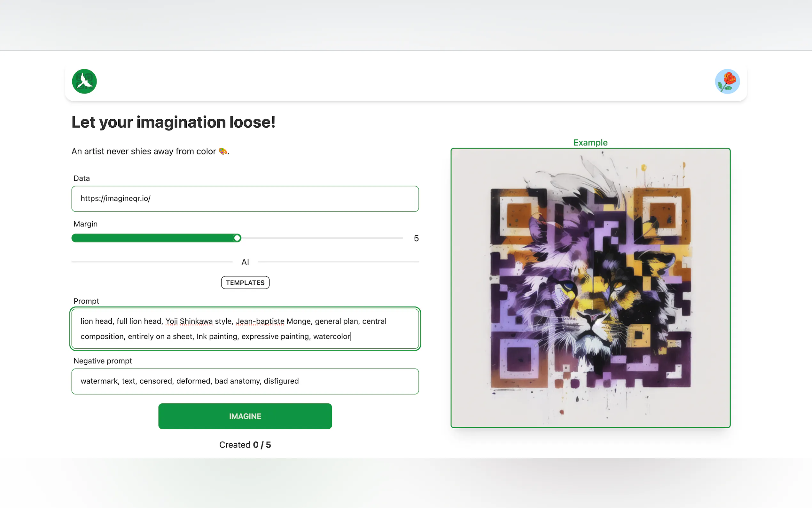Image resolution: width=812 pixels, height=508 pixels.
Task: Click the Negative prompt field
Action: tap(245, 381)
